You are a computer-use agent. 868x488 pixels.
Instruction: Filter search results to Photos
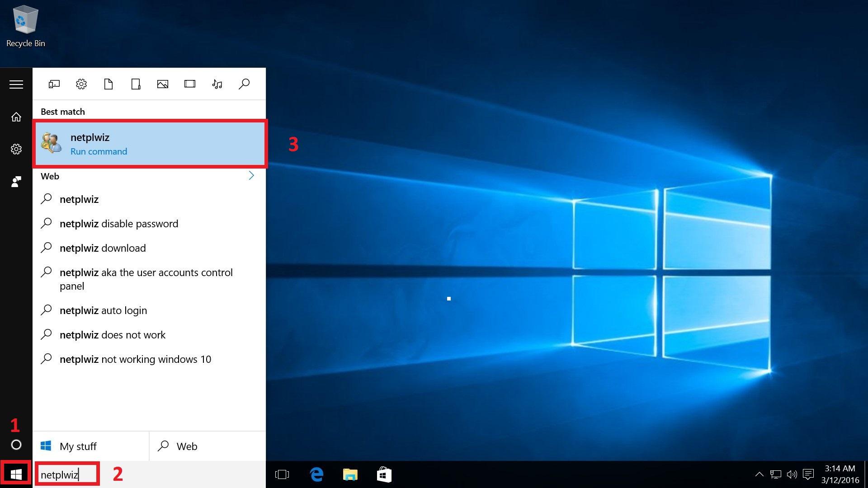[x=163, y=84]
